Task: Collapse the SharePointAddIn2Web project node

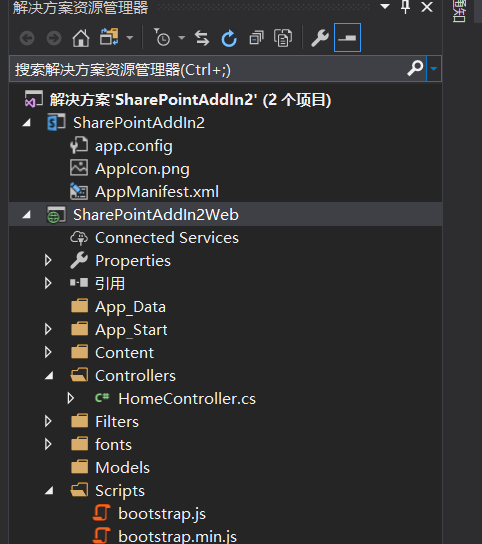Action: point(27,215)
